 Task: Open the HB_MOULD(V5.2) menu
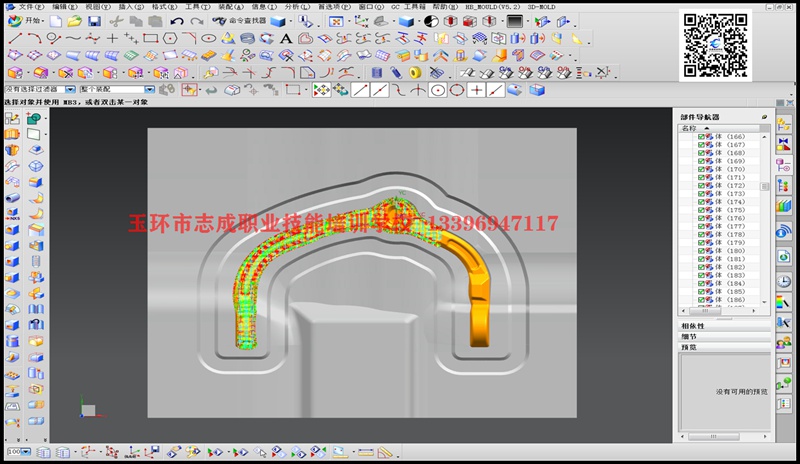coord(492,7)
